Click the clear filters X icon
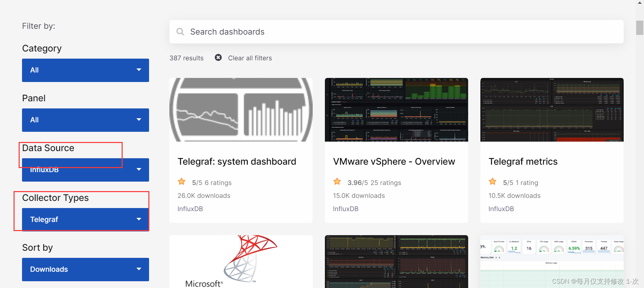 click(218, 58)
